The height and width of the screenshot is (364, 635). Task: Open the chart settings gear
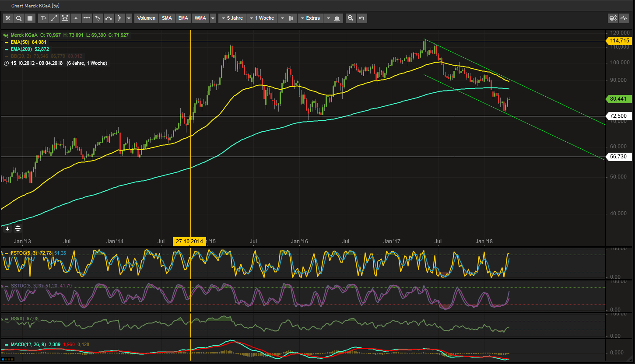[8, 18]
